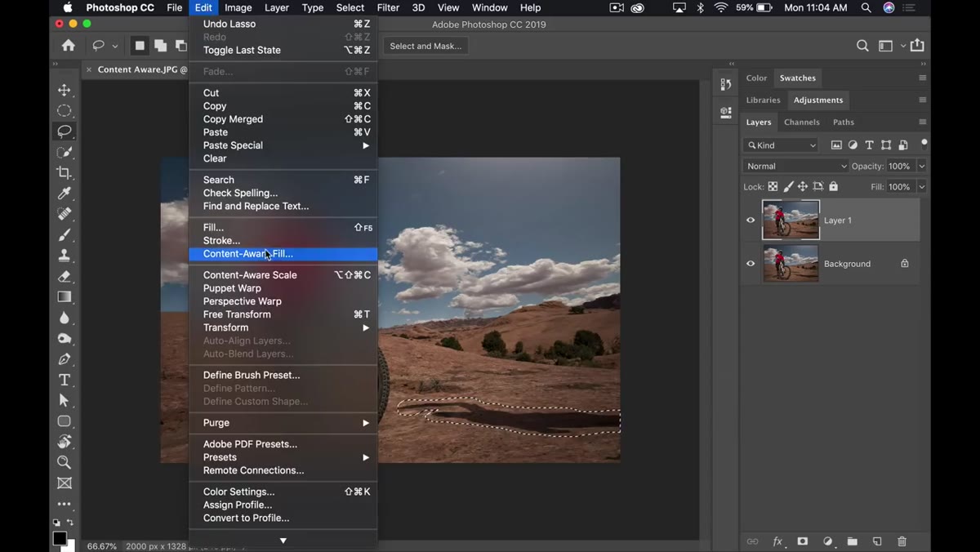Viewport: 980px width, 552px height.
Task: Choose Color Settings menu item
Action: tap(283, 492)
